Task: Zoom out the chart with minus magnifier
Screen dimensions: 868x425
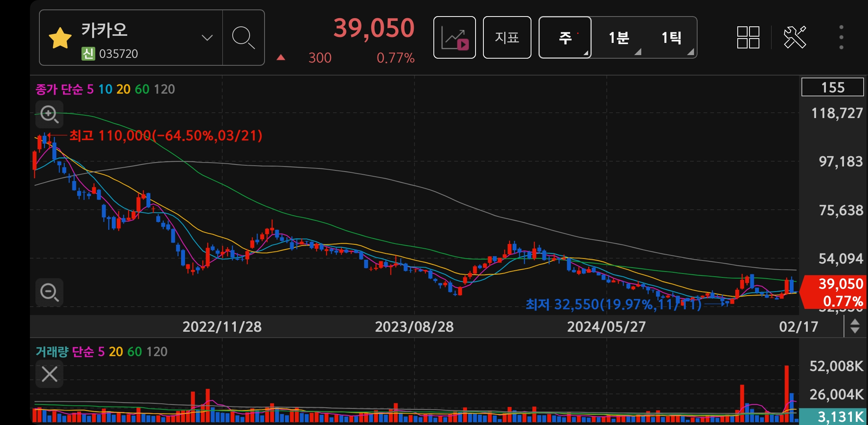Action: (49, 292)
